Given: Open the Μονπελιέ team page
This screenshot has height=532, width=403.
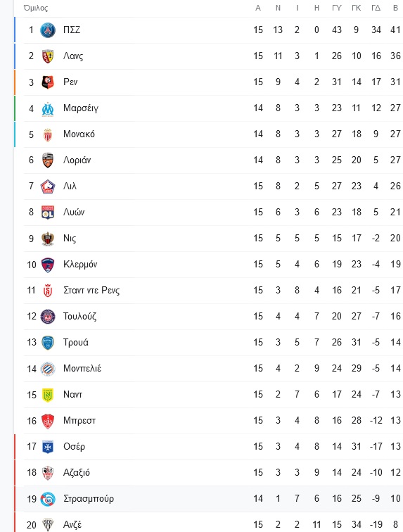Looking at the screenshot, I should pyautogui.click(x=82, y=369).
